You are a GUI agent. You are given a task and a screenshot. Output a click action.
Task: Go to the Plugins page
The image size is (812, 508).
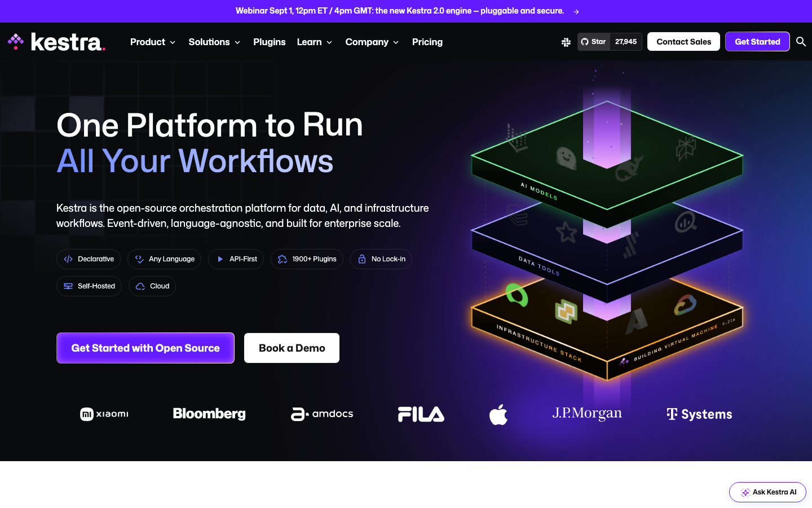pos(270,42)
